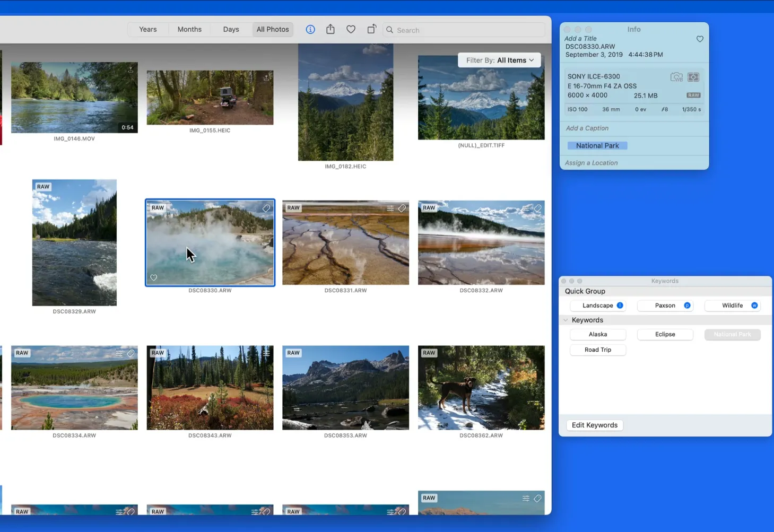The width and height of the screenshot is (774, 532).
Task: Click the Rotate icon in the toolbar
Action: coord(371,29)
